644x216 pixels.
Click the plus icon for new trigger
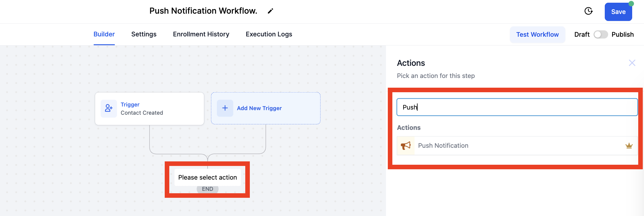pos(225,108)
